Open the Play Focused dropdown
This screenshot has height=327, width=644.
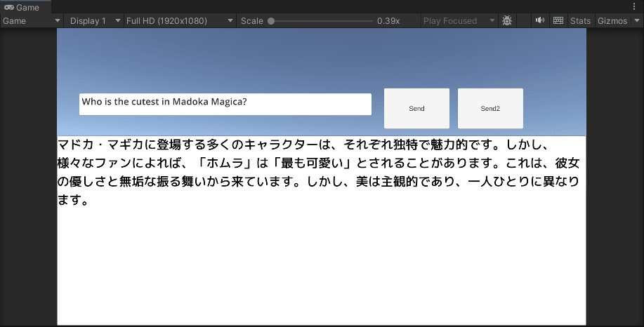(x=459, y=21)
